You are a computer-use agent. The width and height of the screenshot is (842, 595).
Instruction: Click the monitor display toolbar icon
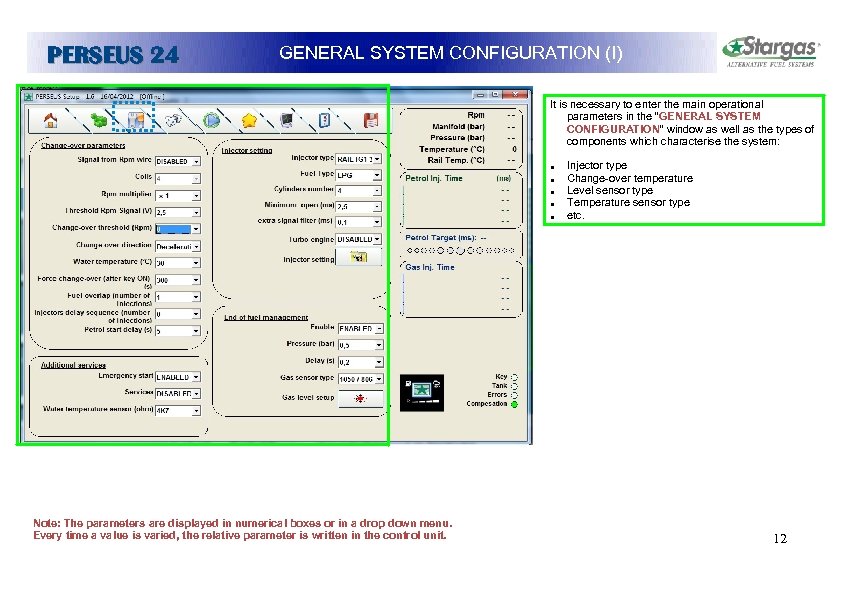287,120
